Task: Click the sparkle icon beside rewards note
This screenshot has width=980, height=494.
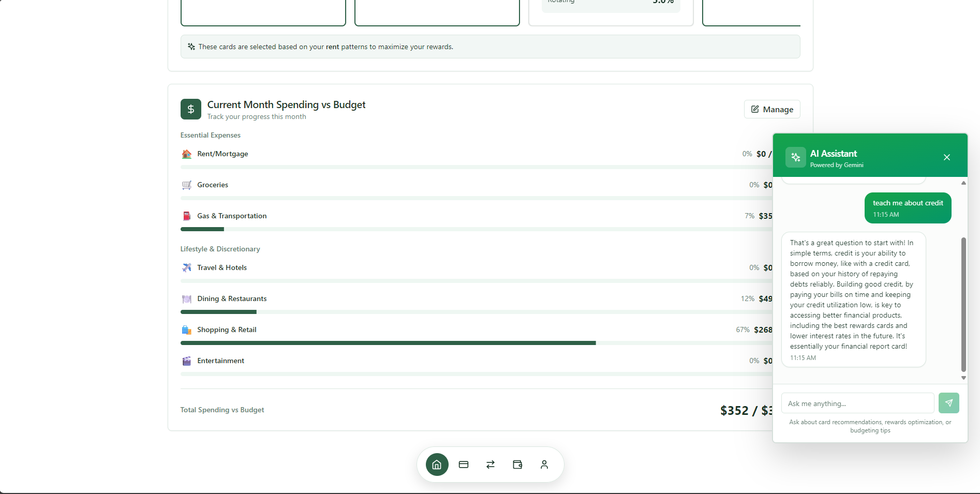Action: 191,47
